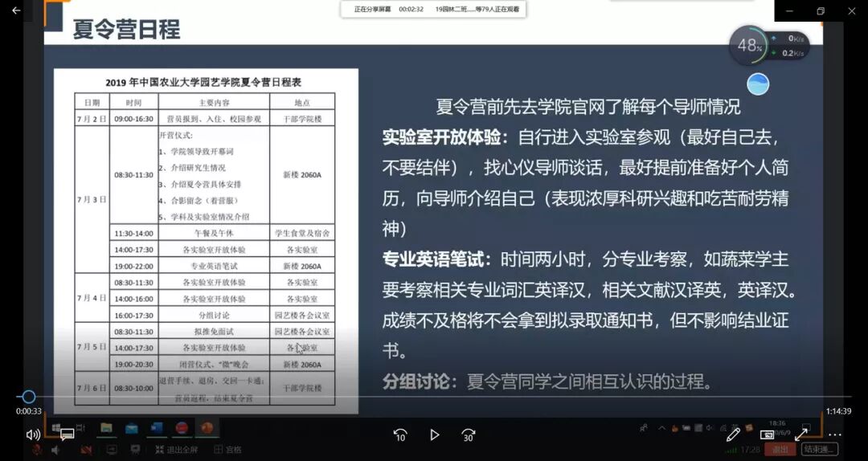Screen dimensions: 868x461
Task: Click the 午餐及午休 cell
Action: [x=215, y=234]
